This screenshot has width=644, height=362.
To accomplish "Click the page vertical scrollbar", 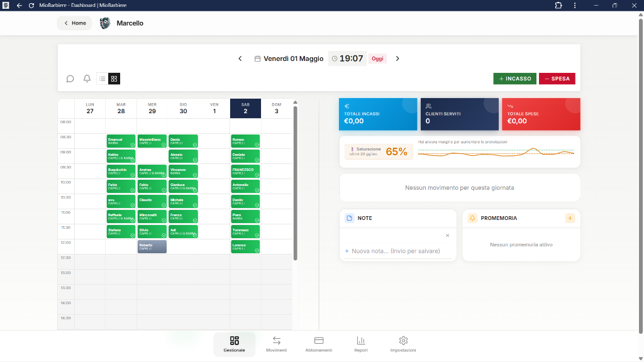I will pos(641,177).
